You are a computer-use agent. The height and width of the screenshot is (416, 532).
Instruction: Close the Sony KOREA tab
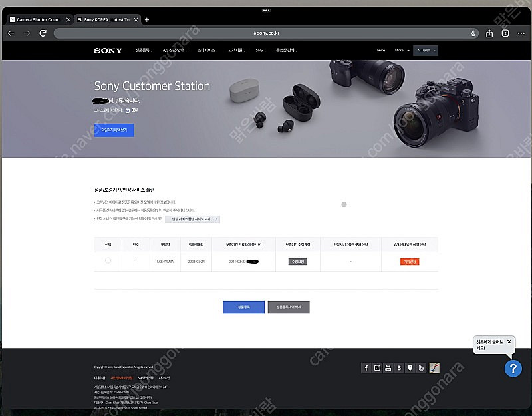point(136,20)
